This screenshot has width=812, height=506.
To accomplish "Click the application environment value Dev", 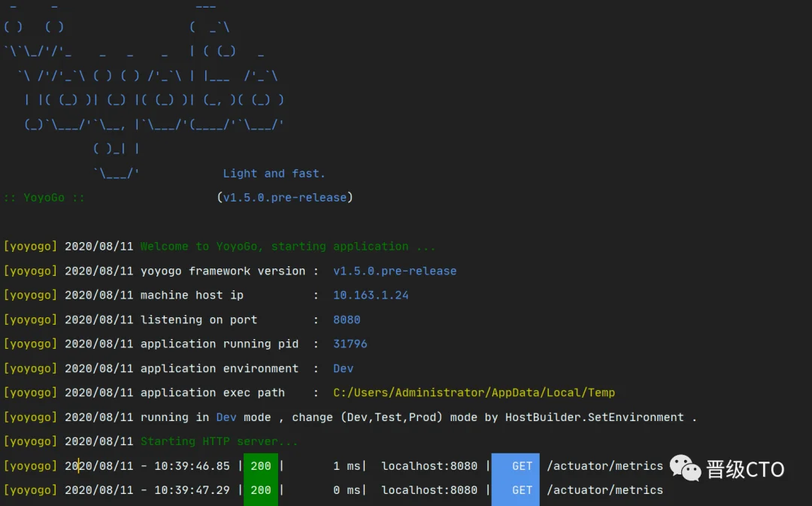I will pos(343,368).
